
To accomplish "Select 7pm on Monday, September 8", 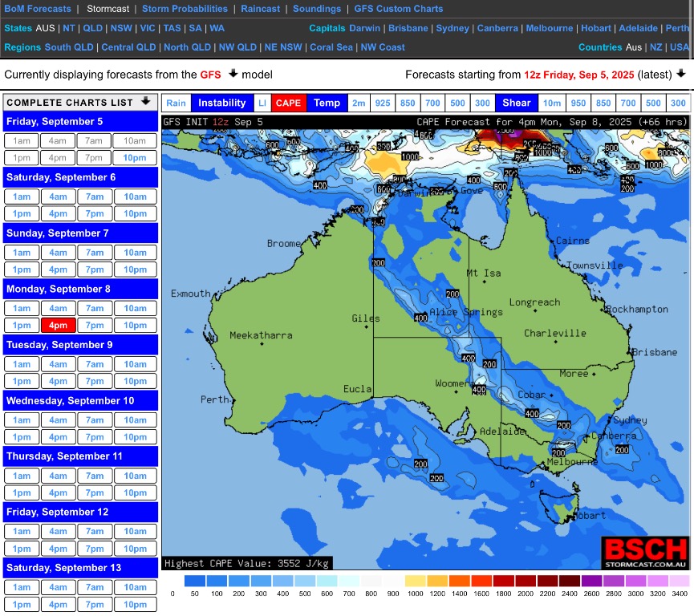I will 95,326.
